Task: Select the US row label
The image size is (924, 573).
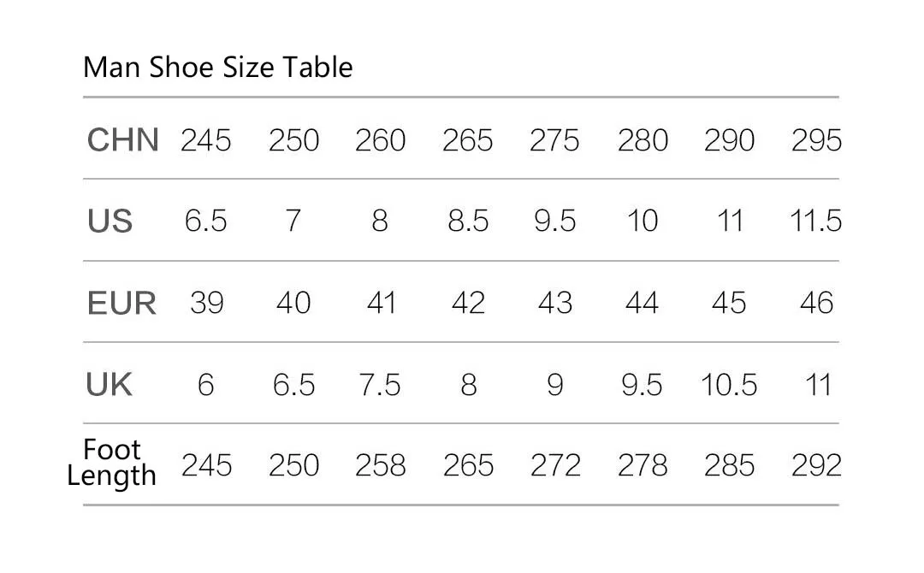Action: pos(110,222)
